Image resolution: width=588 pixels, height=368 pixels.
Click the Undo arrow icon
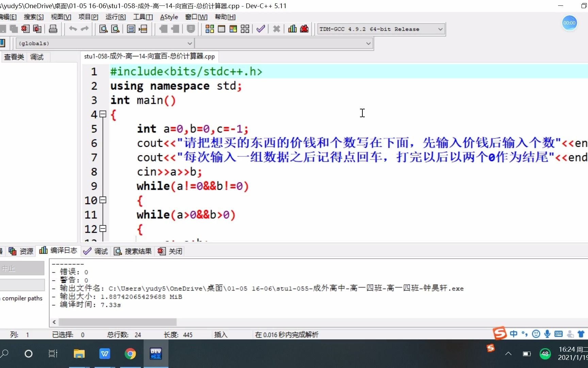[72, 29]
